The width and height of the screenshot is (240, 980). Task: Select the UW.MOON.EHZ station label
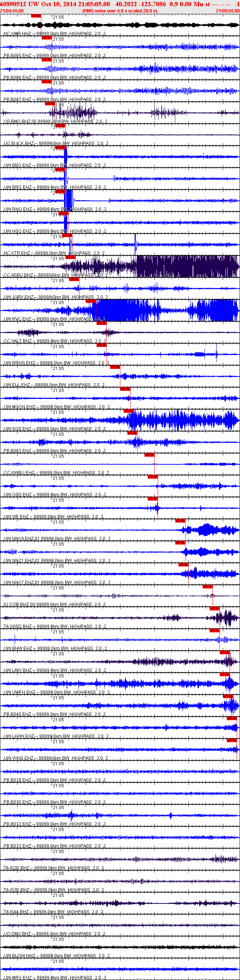point(57,407)
